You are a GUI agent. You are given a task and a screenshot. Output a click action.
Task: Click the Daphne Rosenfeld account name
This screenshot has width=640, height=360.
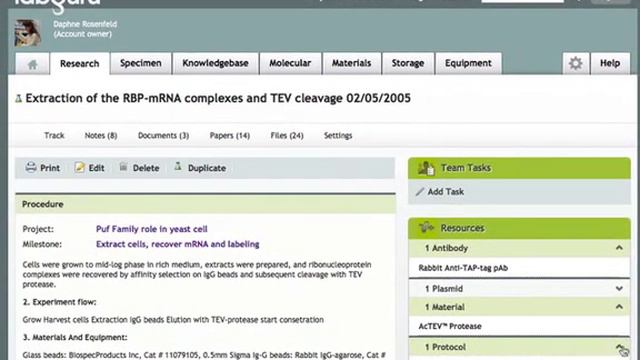coord(85,24)
